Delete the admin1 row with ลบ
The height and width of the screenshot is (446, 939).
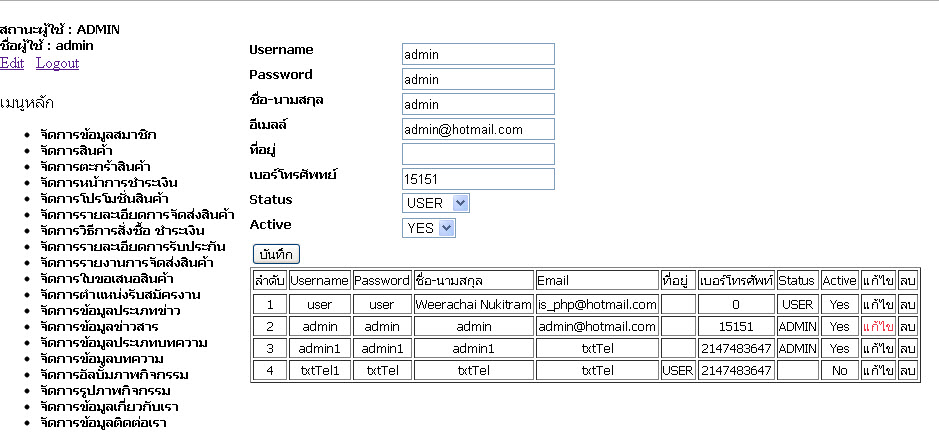point(907,348)
